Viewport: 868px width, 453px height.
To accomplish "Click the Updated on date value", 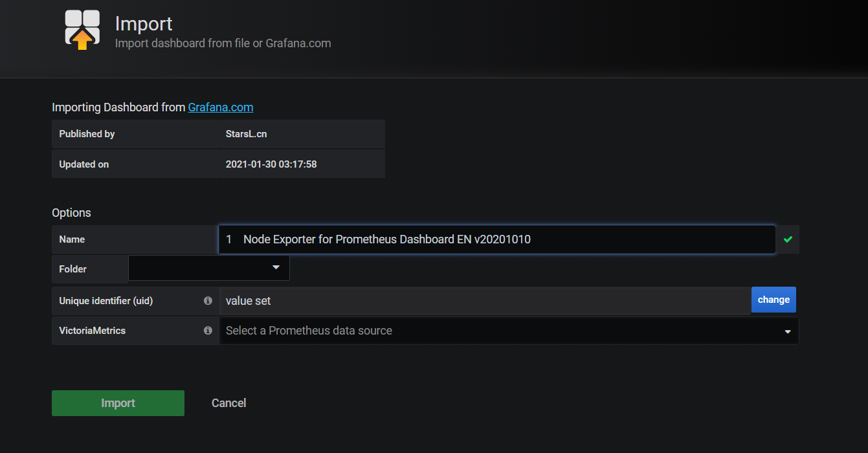I will [x=271, y=164].
